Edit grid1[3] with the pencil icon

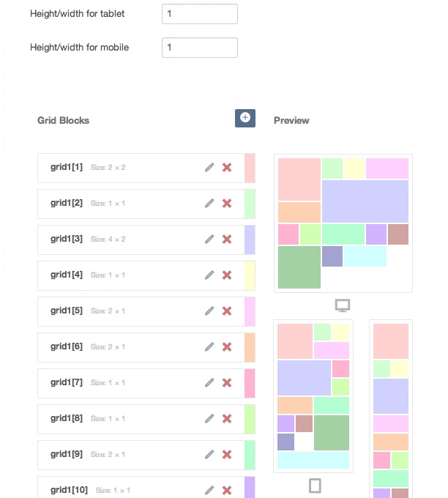tap(209, 239)
